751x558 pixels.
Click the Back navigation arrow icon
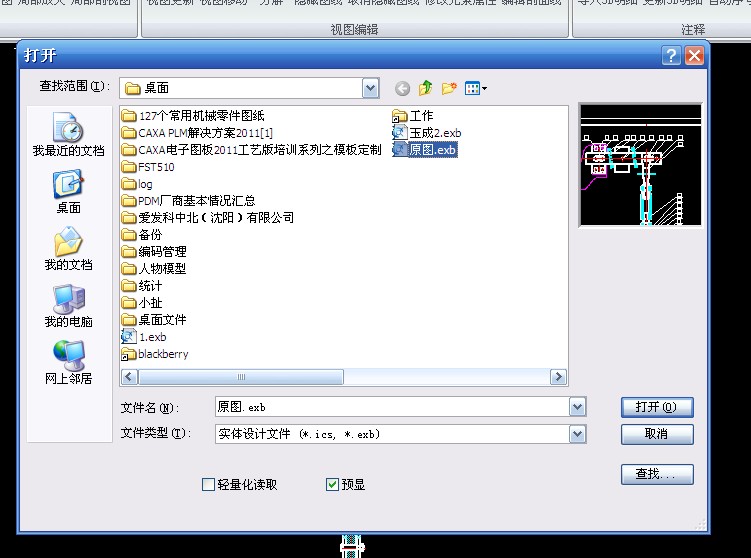coord(402,88)
